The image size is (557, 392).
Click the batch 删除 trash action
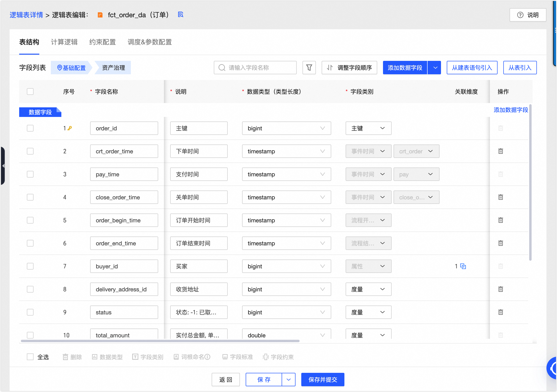[x=72, y=357]
